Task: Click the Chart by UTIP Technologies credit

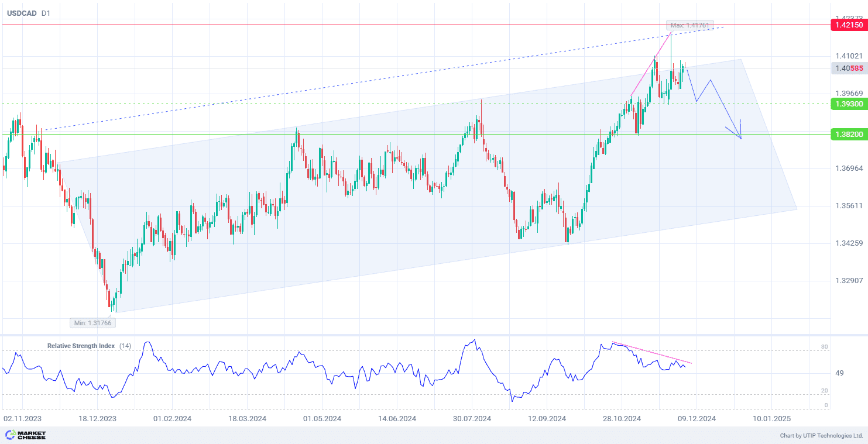Action: [821, 436]
